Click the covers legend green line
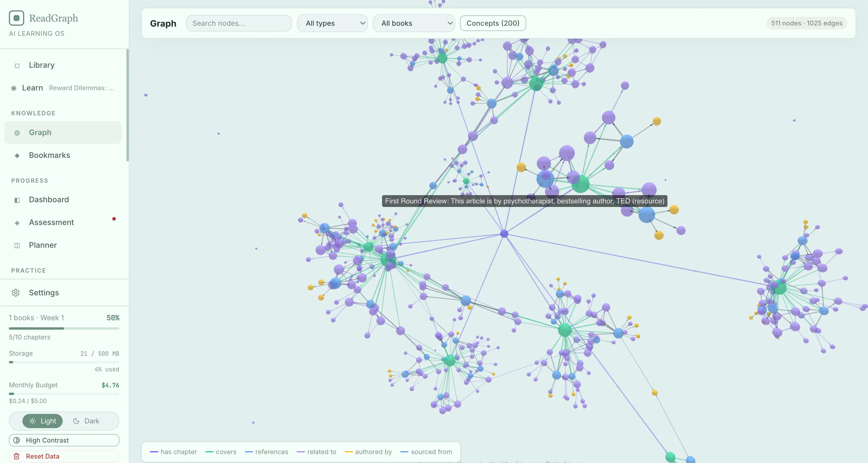 [209, 452]
